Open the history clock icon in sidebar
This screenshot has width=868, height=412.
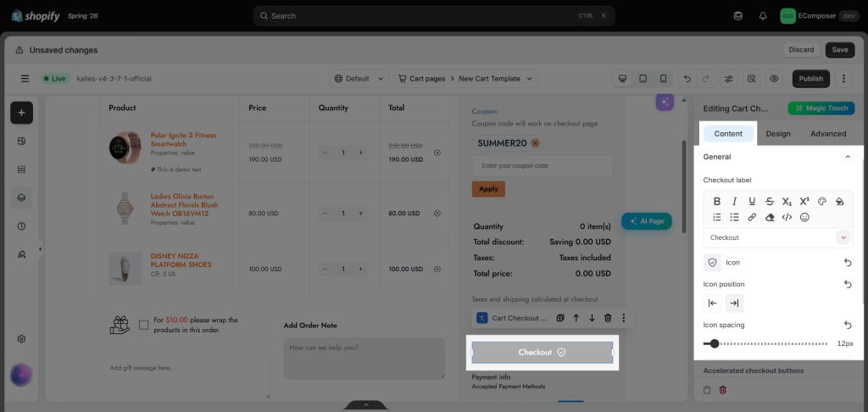21,226
